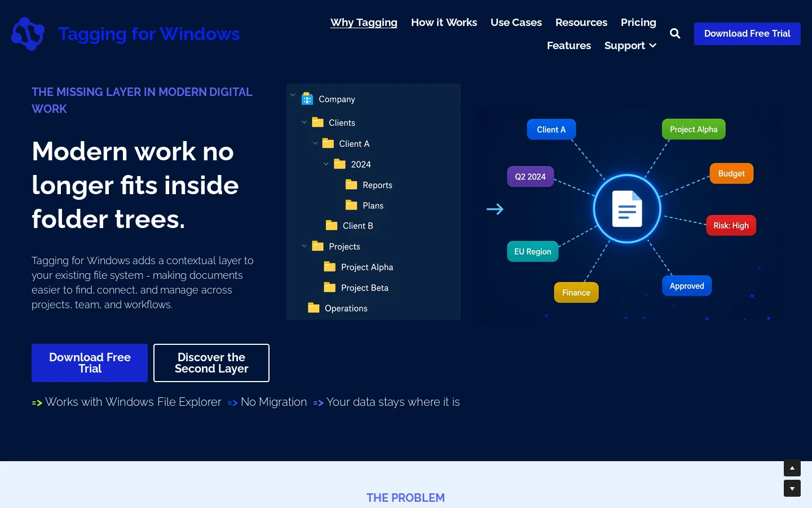Click the Operations folder icon
Viewport: 812px width, 508px height.
(314, 308)
